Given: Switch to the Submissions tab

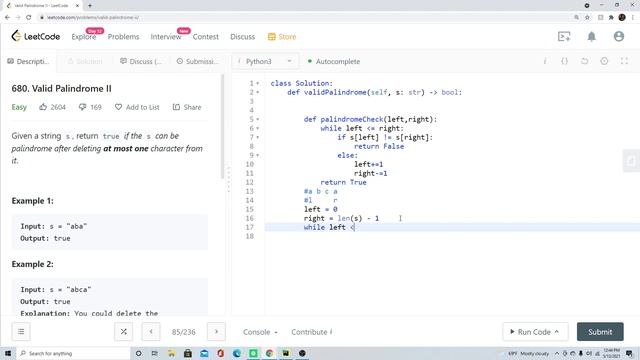Looking at the screenshot, I should click(x=198, y=61).
